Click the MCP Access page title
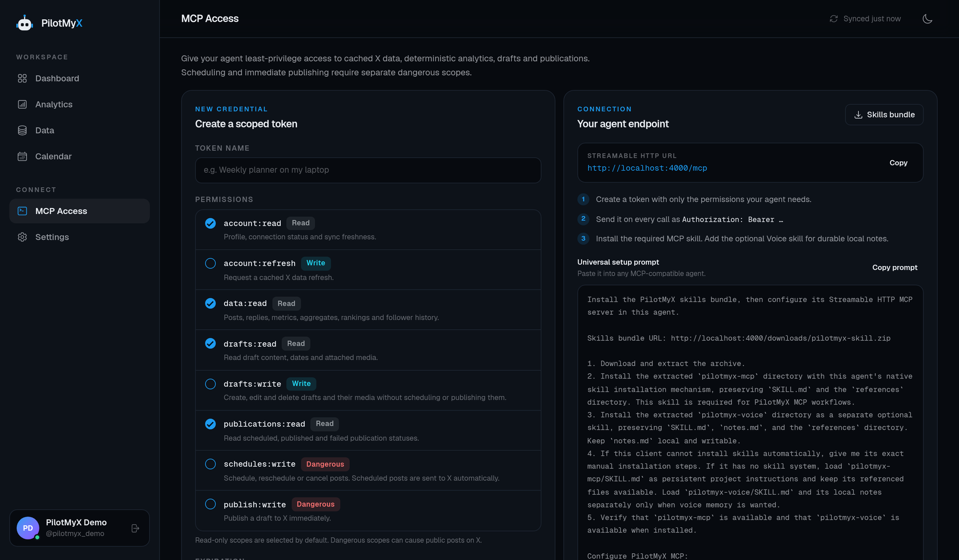 pyautogui.click(x=210, y=19)
